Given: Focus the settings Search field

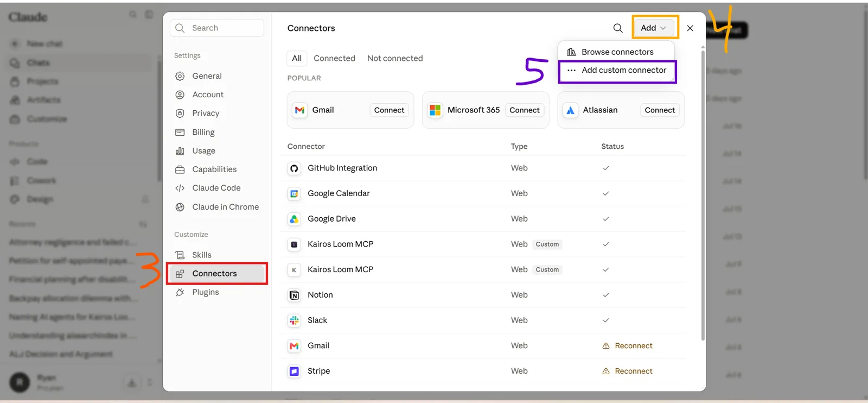Looking at the screenshot, I should pyautogui.click(x=217, y=28).
